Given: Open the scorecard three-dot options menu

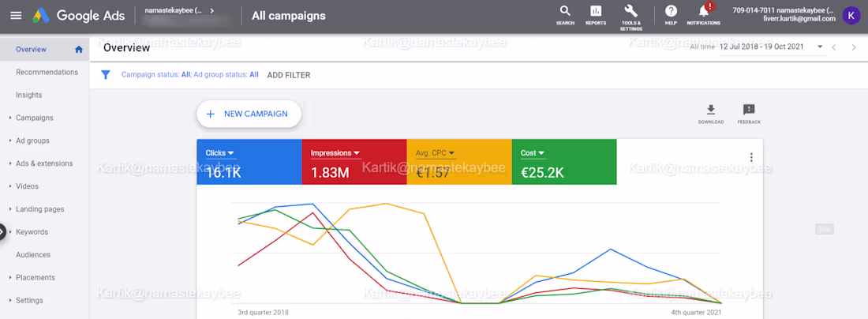Looking at the screenshot, I should (x=751, y=157).
